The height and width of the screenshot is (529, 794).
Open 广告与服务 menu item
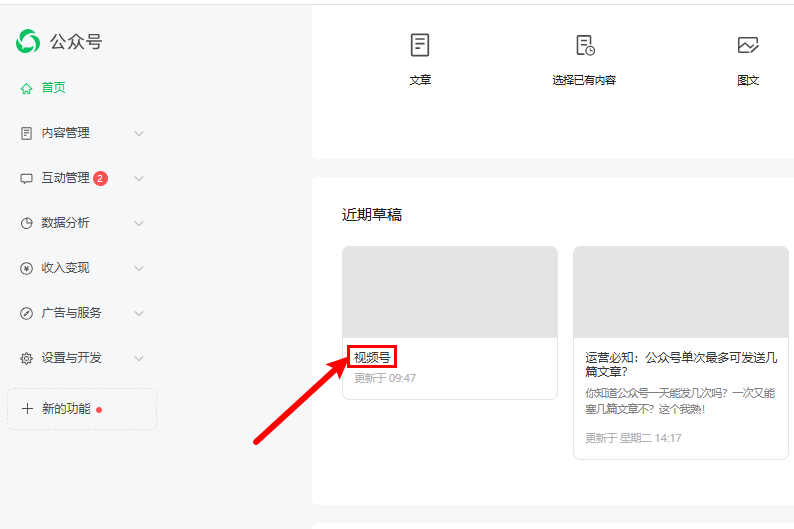(x=71, y=313)
